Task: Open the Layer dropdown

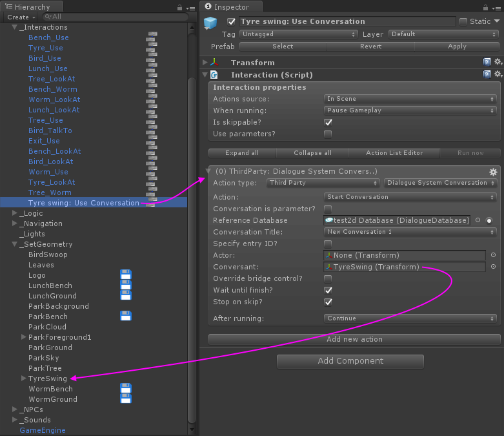Action: tap(443, 34)
